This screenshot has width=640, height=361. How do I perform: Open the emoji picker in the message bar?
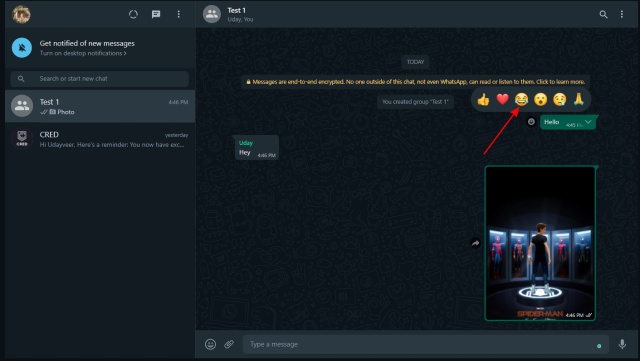point(210,344)
